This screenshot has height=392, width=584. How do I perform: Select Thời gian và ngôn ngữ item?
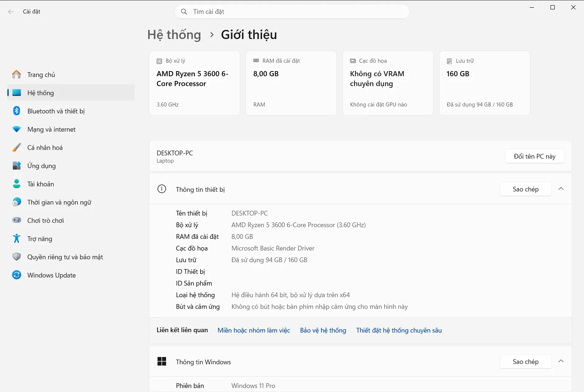(x=71, y=202)
